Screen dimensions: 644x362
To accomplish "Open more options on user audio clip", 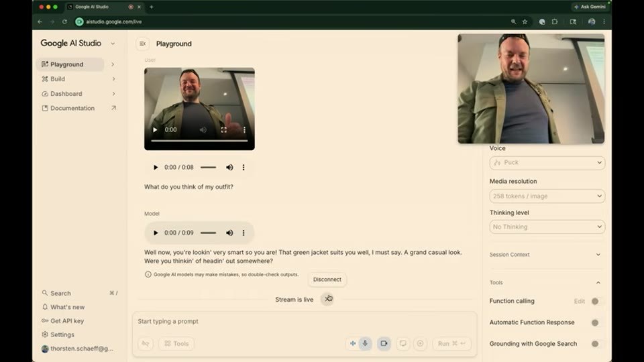I will coord(244,168).
